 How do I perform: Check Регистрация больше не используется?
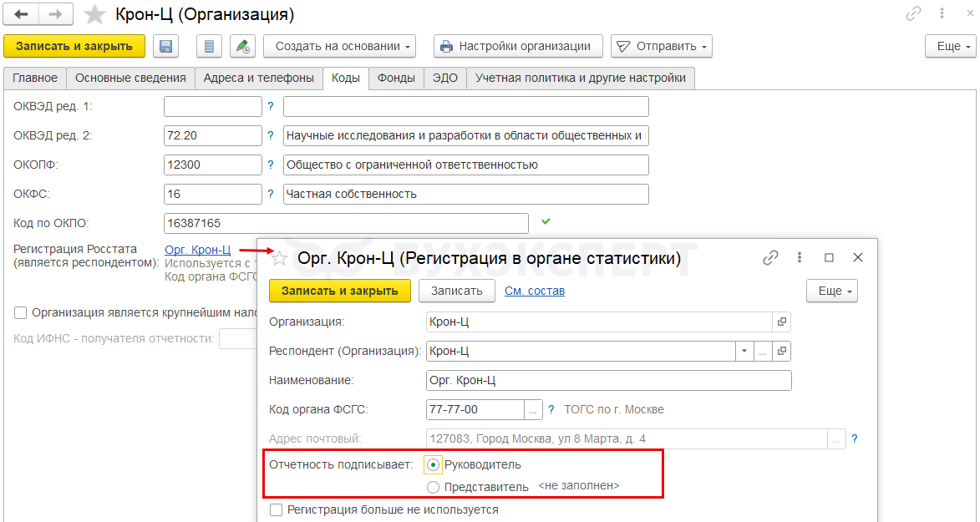coord(277,510)
